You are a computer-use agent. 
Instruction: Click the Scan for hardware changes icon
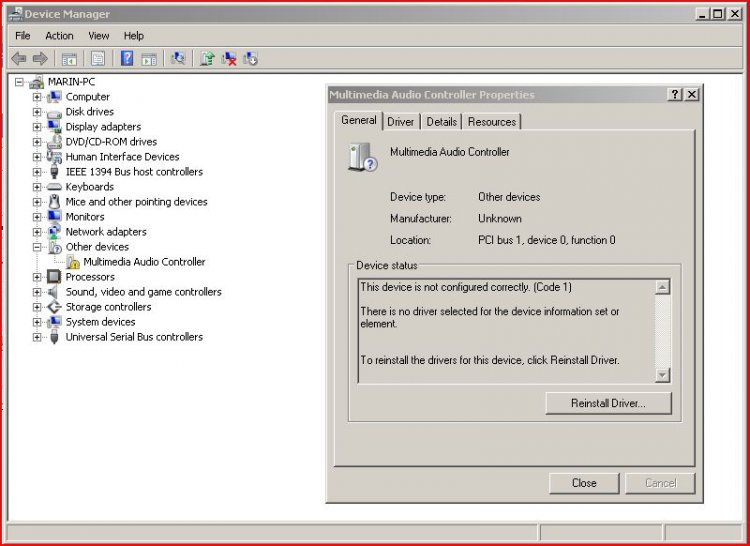coord(177,59)
